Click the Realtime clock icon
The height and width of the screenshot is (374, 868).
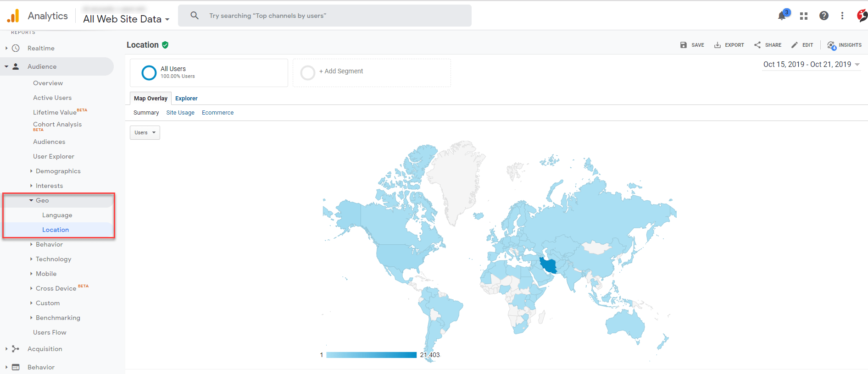click(16, 48)
